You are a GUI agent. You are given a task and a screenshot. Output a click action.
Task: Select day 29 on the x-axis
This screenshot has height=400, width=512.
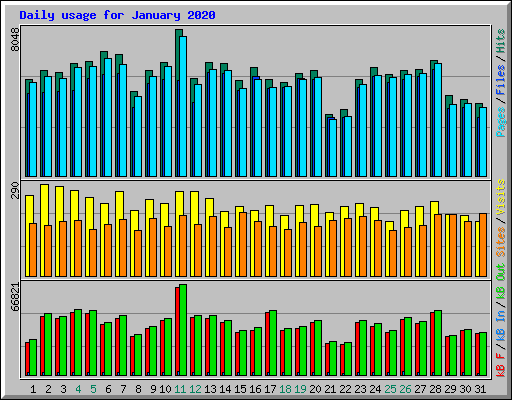(450, 389)
